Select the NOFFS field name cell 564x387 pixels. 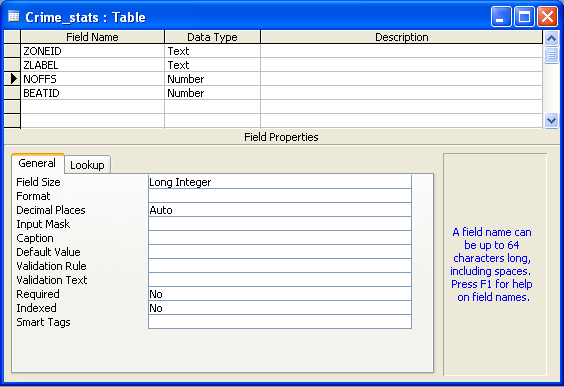pyautogui.click(x=92, y=79)
